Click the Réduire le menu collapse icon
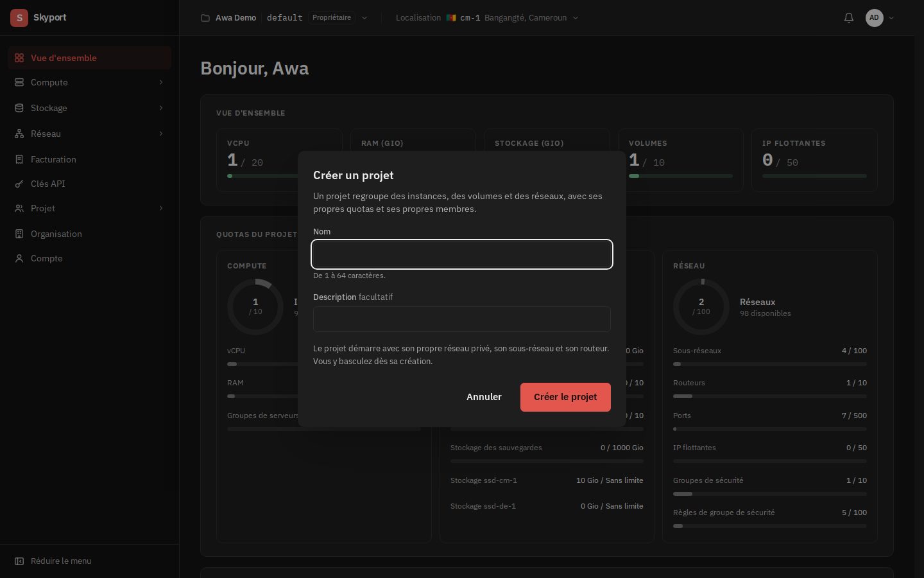 coord(19,561)
